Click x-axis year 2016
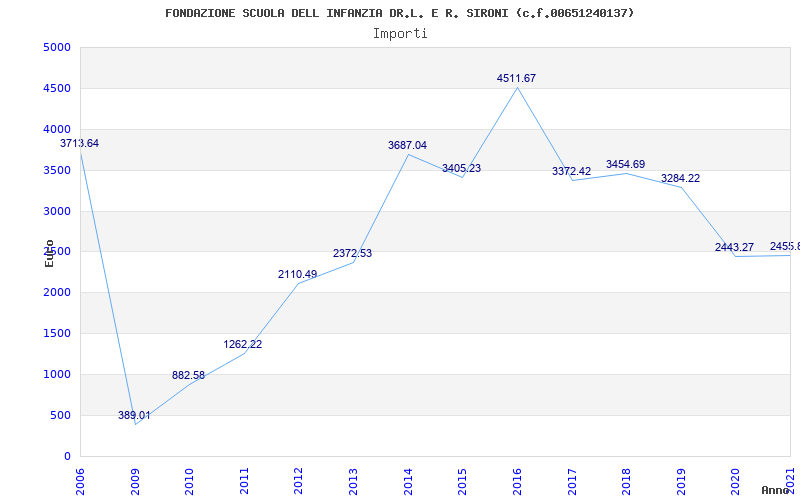Screen dimensions: 800x500 517,482
